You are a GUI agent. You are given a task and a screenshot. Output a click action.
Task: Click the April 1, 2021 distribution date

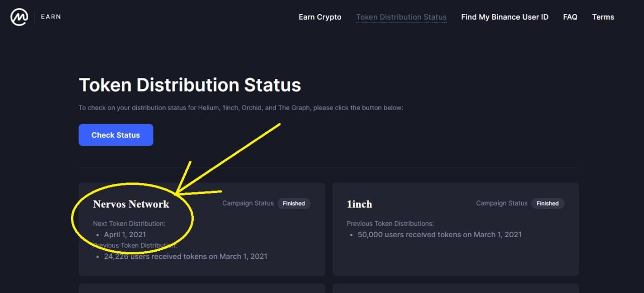125,235
